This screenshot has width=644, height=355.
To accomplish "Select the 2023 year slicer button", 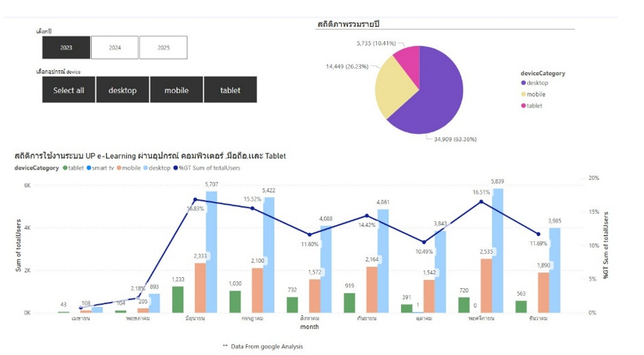I will pyautogui.click(x=66, y=47).
